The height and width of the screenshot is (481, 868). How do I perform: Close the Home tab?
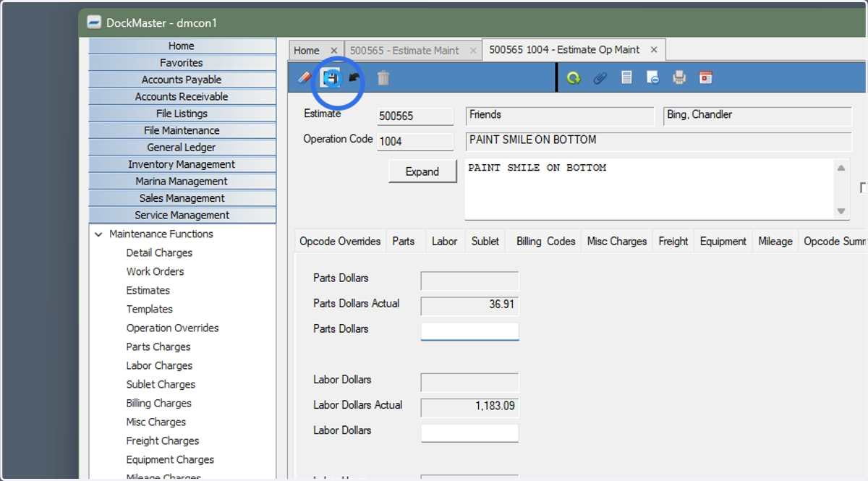[333, 51]
